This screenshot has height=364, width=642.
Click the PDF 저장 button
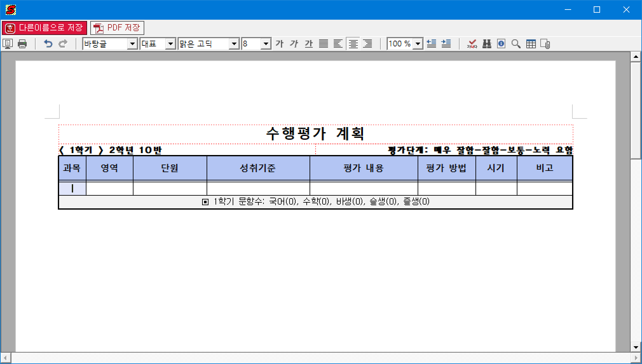point(117,28)
